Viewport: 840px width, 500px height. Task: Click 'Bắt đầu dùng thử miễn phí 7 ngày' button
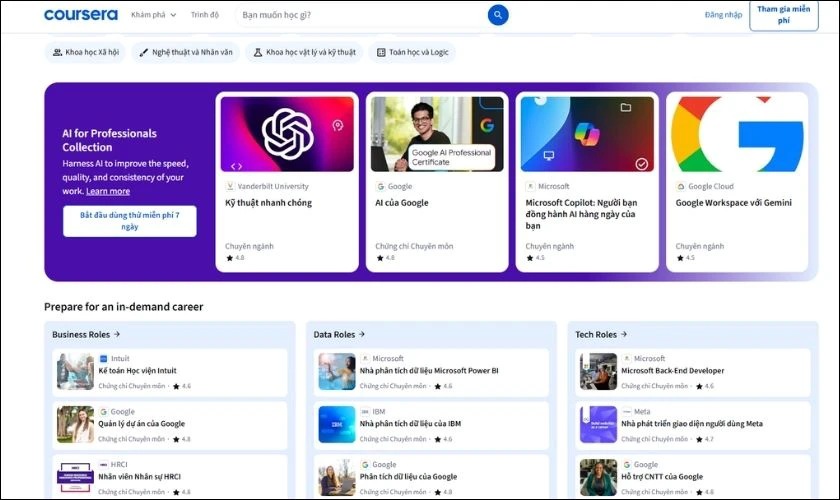pyautogui.click(x=130, y=221)
